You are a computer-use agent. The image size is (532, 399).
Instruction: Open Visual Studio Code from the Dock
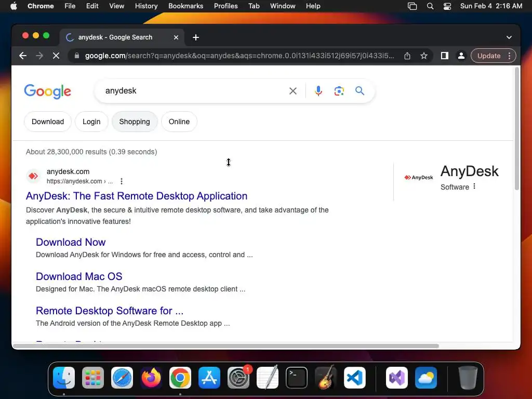pyautogui.click(x=354, y=378)
